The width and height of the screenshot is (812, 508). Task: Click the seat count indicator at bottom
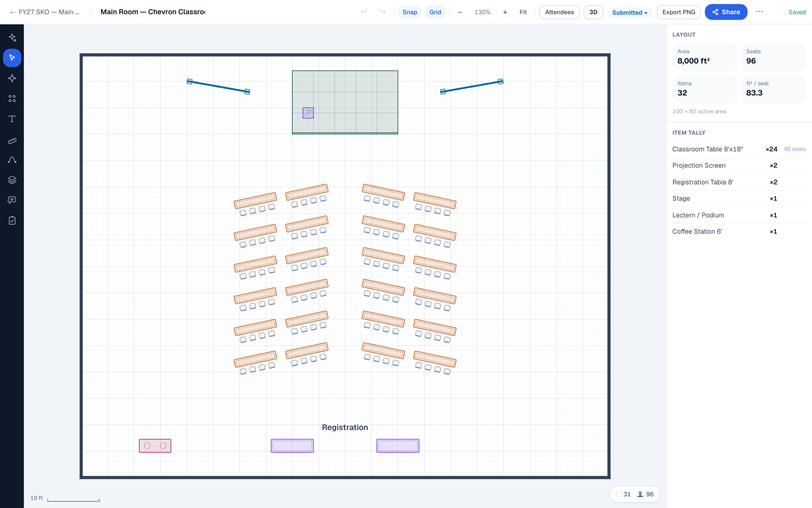coord(645,494)
